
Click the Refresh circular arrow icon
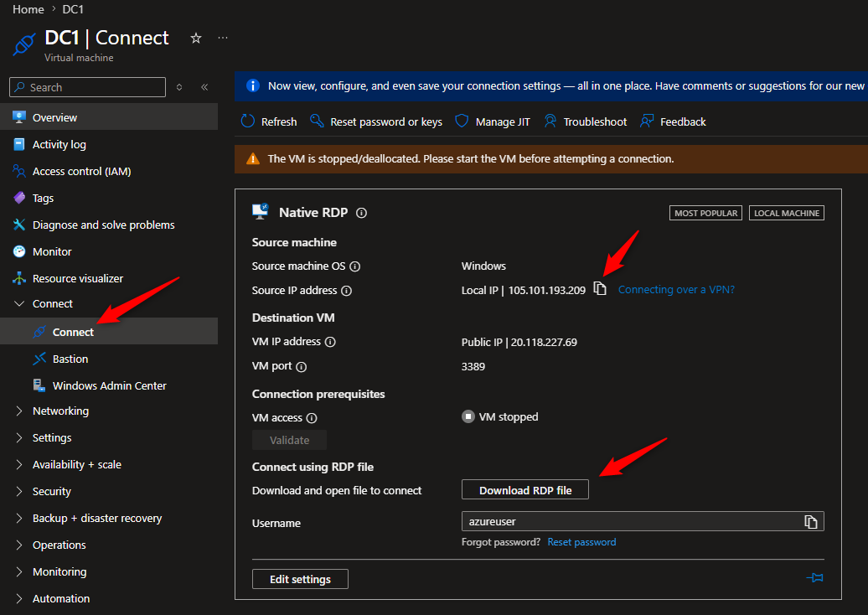click(x=247, y=121)
